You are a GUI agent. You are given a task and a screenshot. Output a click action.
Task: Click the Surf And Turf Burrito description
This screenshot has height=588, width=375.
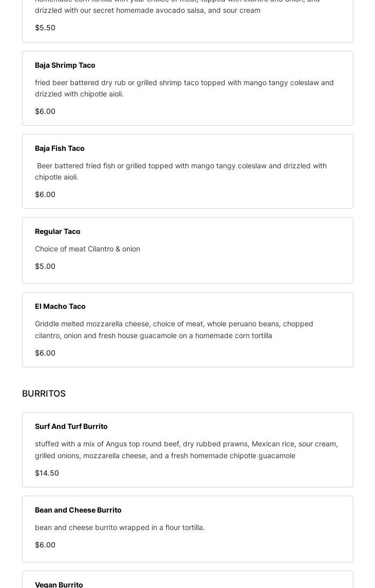click(186, 449)
